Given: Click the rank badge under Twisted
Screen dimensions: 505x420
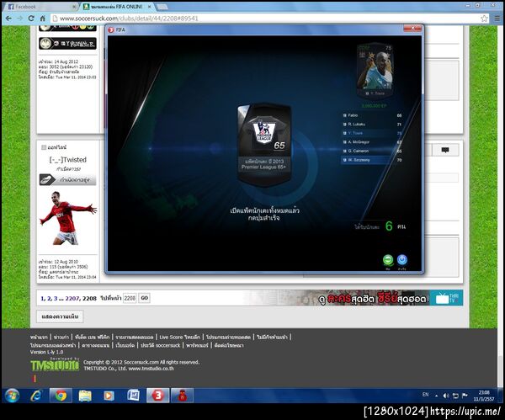Looking at the screenshot, I should pyautogui.click(x=68, y=180).
